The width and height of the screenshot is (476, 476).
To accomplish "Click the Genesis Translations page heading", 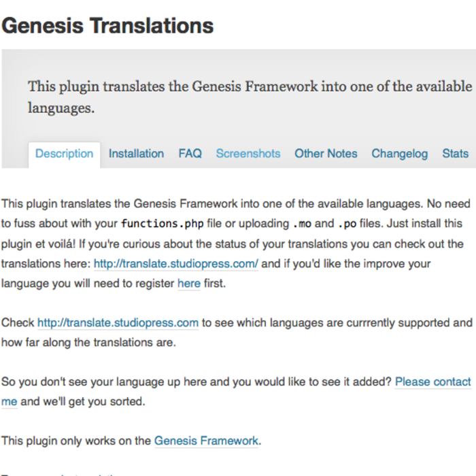I will click(107, 26).
